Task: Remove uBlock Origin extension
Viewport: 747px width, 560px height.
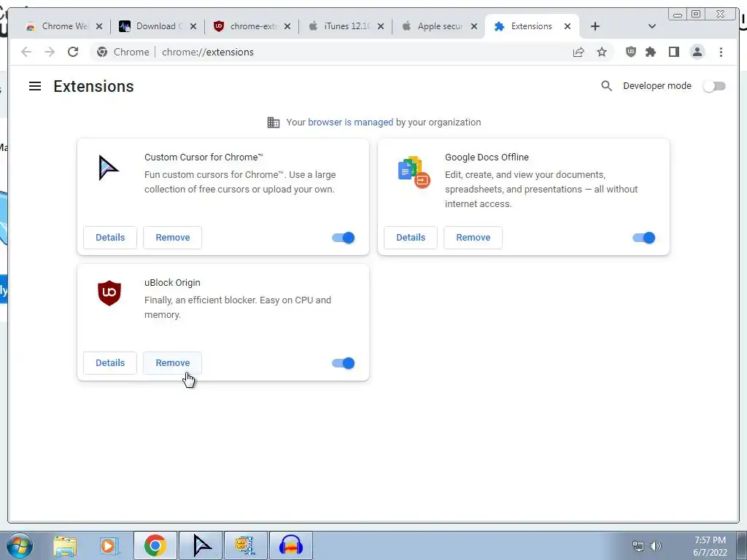Action: (x=172, y=362)
